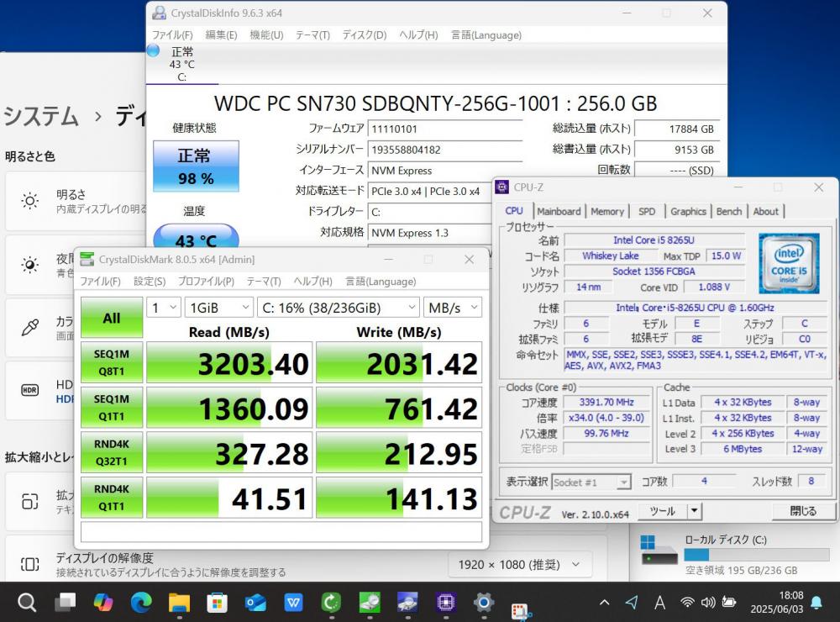Open CrystalDiskInfo ディスク(D) menu

point(365,34)
